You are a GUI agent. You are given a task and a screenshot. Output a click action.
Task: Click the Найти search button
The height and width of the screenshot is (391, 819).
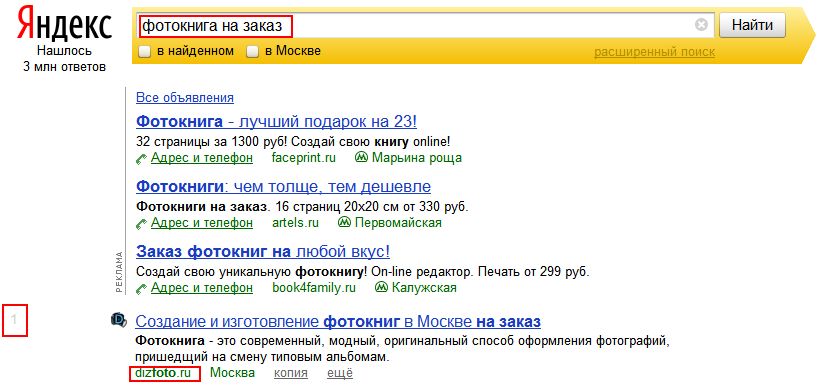pos(752,25)
